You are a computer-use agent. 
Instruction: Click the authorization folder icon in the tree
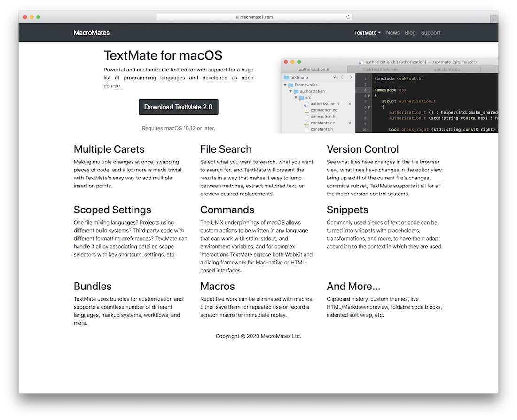coord(296,91)
